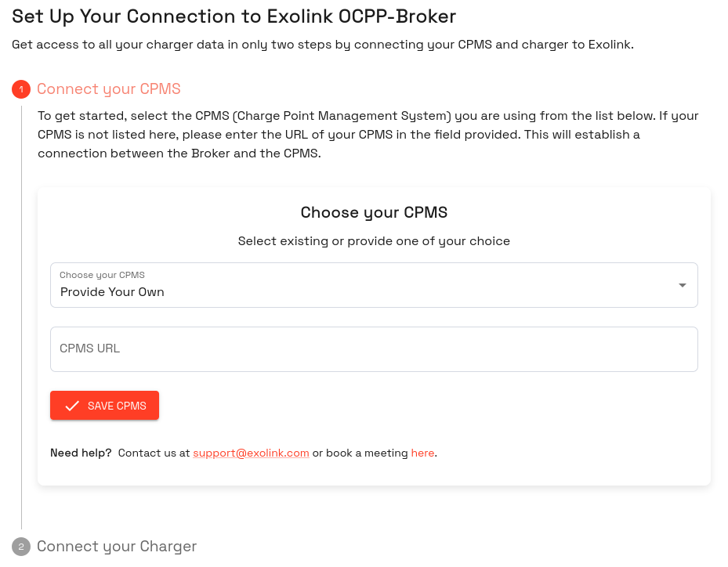Open the support@exolink.com email link
728x567 pixels.
click(252, 453)
